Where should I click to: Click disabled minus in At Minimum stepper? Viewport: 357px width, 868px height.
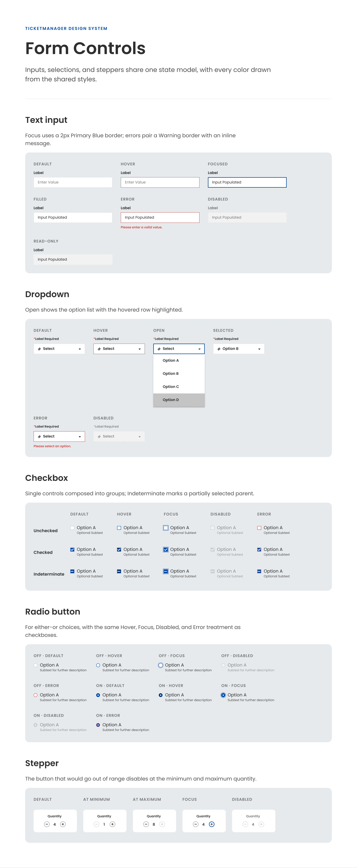click(96, 824)
